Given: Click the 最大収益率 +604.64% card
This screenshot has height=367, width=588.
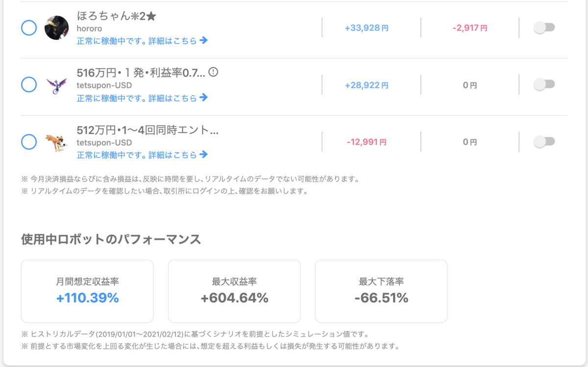Looking at the screenshot, I should pyautogui.click(x=234, y=291).
